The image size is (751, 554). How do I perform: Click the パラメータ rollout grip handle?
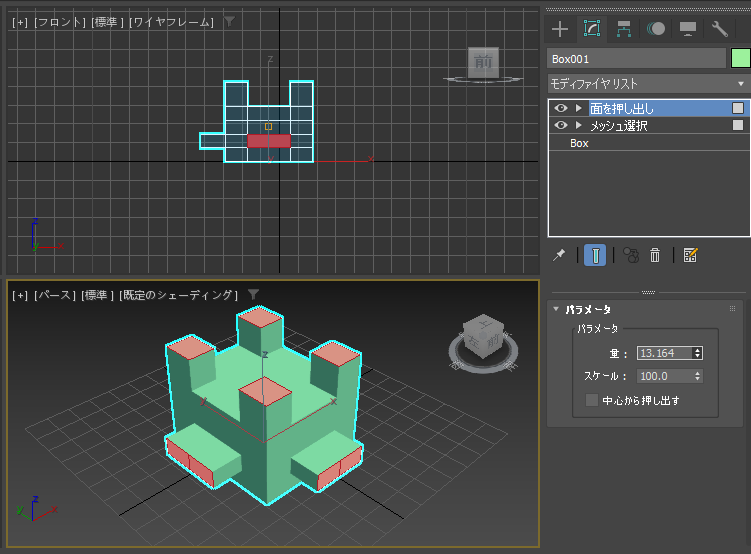pos(732,309)
